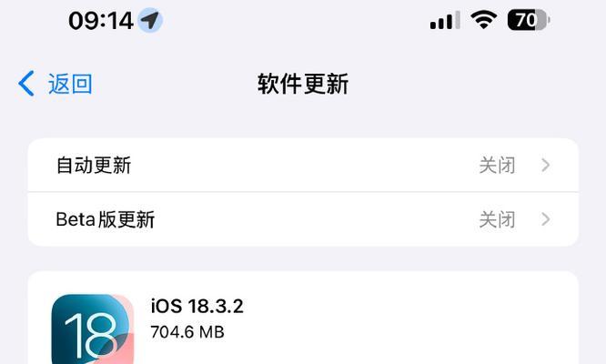Tap the 09:14 clock in status bar
Screen dimensions: 606x364
[101, 21]
